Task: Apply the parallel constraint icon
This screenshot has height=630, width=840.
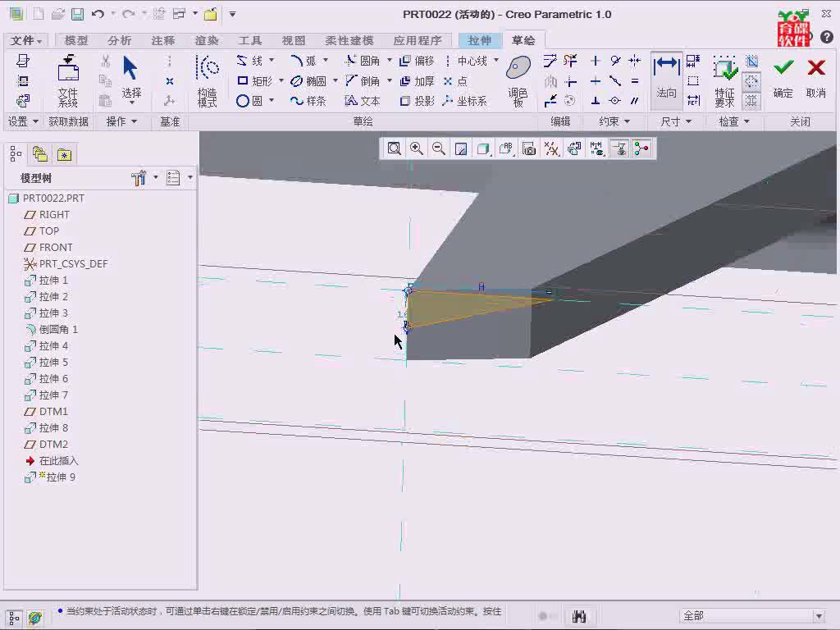Action: (635, 101)
